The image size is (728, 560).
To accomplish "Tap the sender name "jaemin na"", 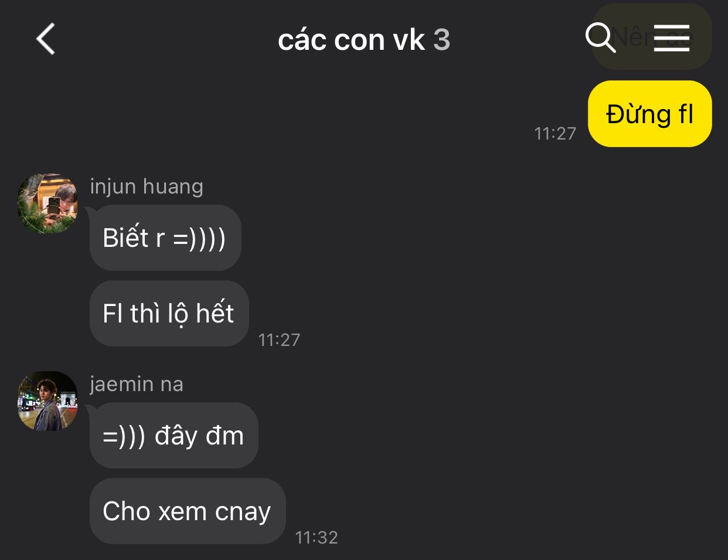I will point(137,384).
